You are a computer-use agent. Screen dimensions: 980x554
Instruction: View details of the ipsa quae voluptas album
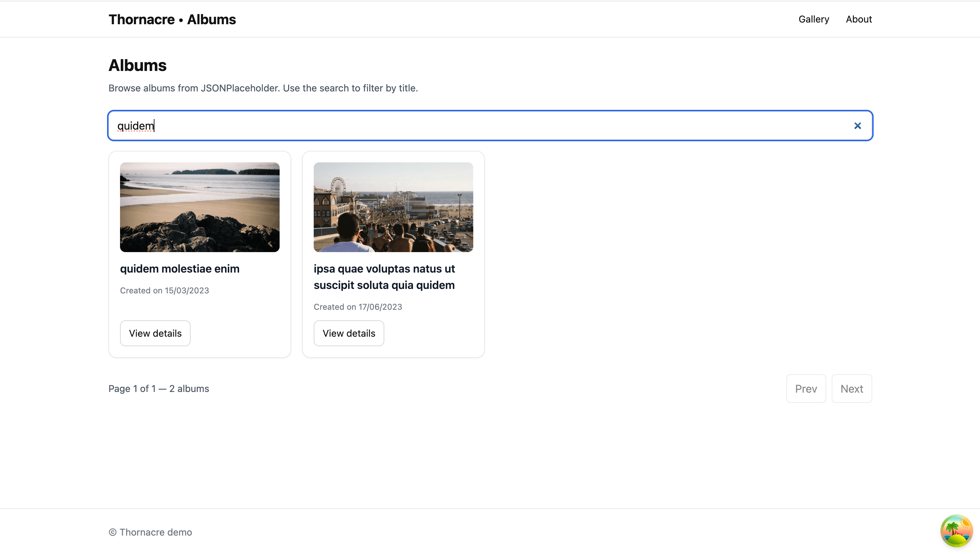pyautogui.click(x=348, y=333)
